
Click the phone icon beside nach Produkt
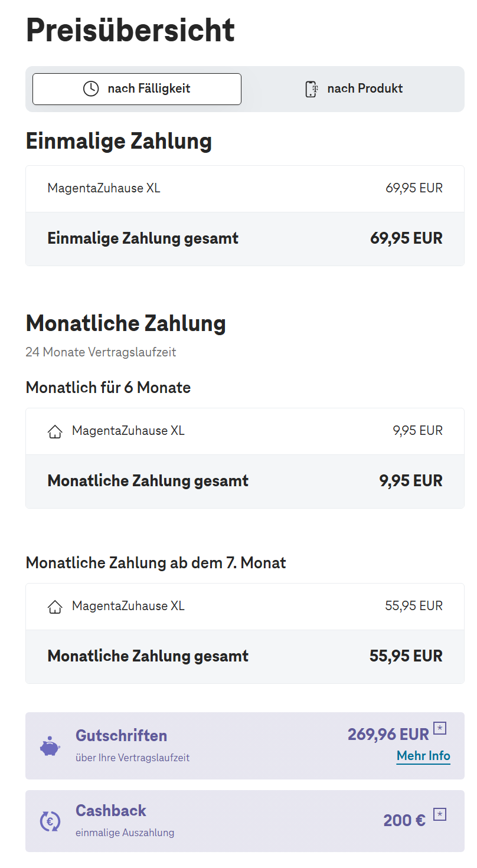coord(311,89)
